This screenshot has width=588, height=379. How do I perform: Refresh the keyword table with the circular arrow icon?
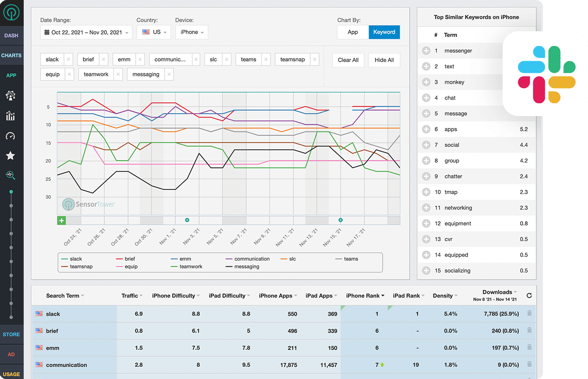(529, 296)
